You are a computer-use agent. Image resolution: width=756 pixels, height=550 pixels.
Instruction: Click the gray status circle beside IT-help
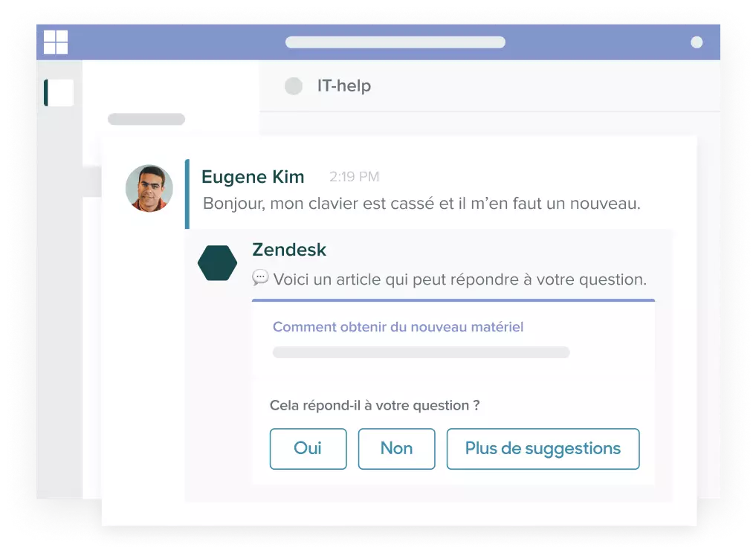pyautogui.click(x=294, y=86)
